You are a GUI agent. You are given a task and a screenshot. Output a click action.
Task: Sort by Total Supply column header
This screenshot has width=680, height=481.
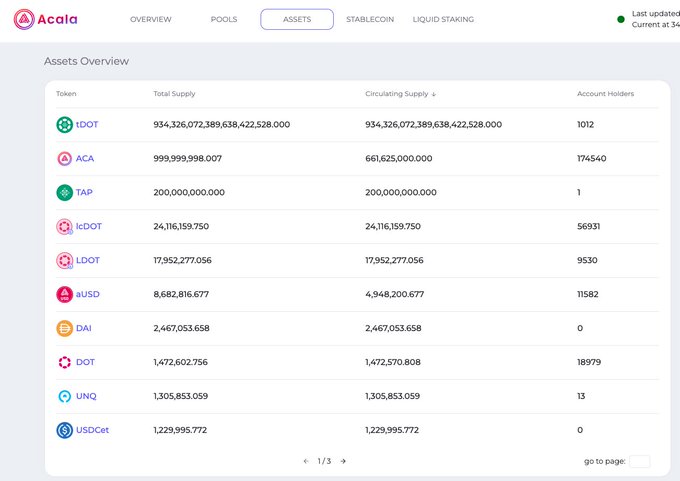click(174, 94)
